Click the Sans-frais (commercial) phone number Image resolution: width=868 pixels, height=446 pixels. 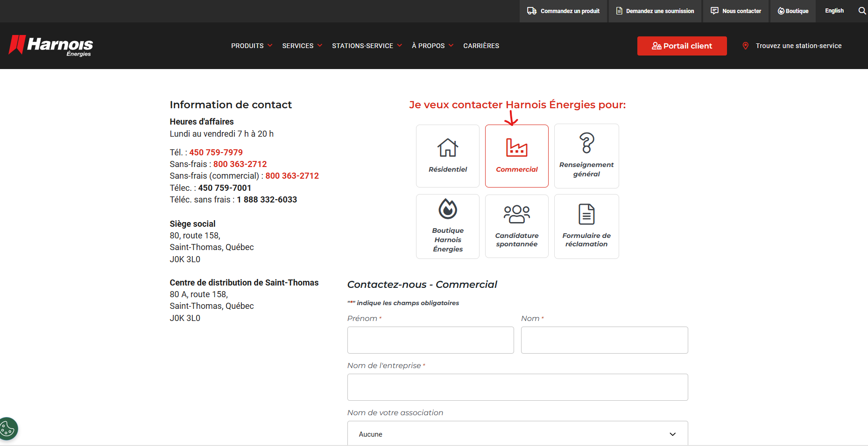coord(292,176)
